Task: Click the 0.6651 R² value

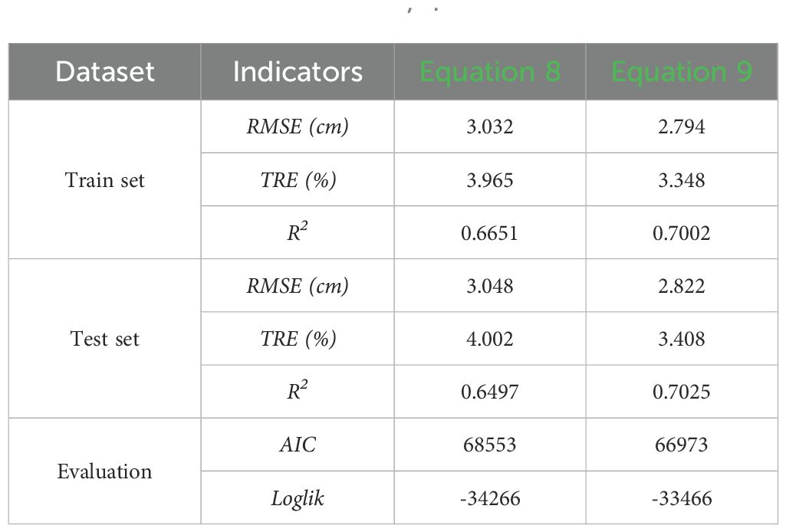Action: pos(490,233)
